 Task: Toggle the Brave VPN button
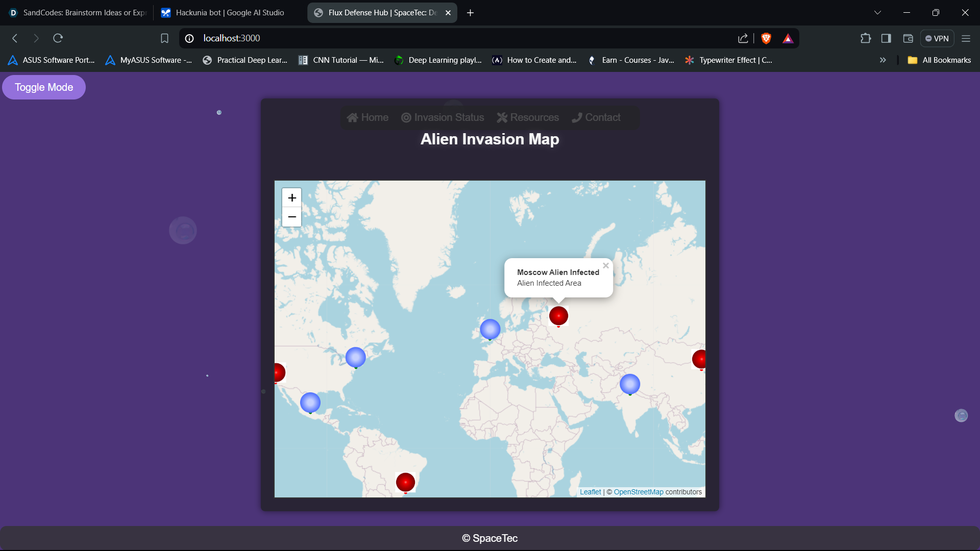(937, 38)
